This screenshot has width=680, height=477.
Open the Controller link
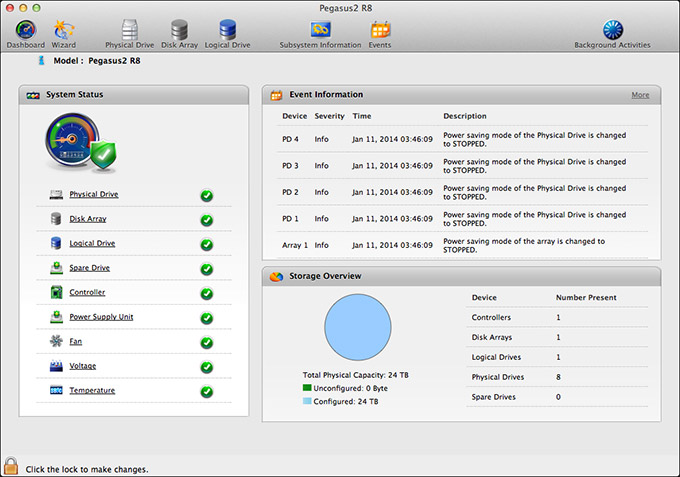pos(87,292)
